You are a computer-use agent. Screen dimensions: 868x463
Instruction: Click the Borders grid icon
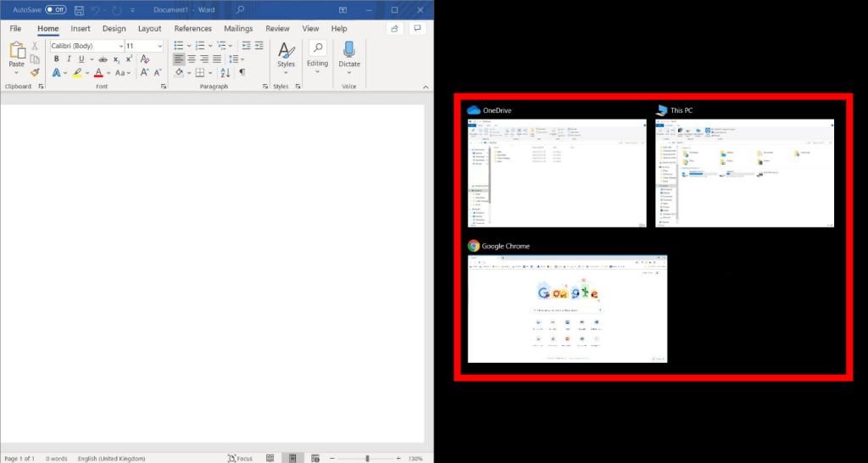[200, 73]
